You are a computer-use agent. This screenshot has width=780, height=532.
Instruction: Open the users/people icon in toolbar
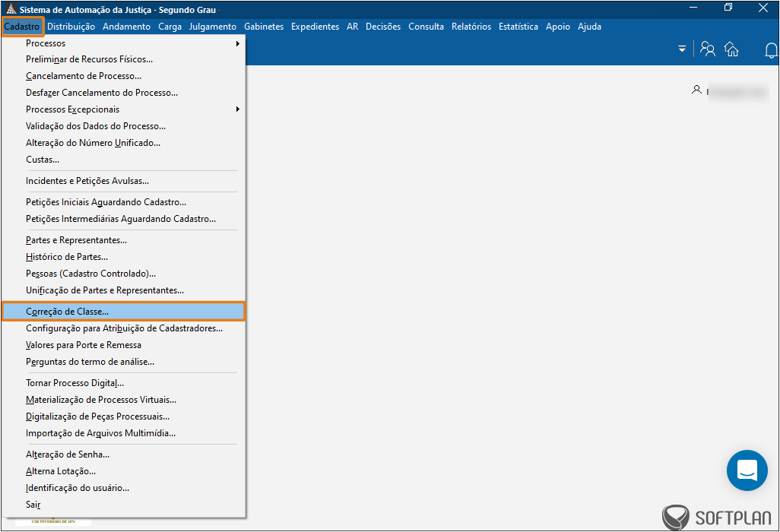(707, 49)
